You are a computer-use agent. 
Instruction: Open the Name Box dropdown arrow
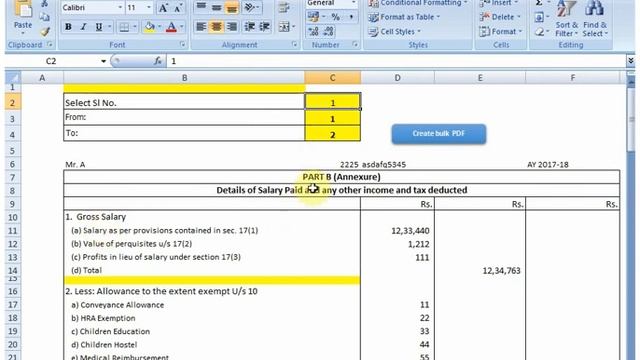(x=103, y=61)
